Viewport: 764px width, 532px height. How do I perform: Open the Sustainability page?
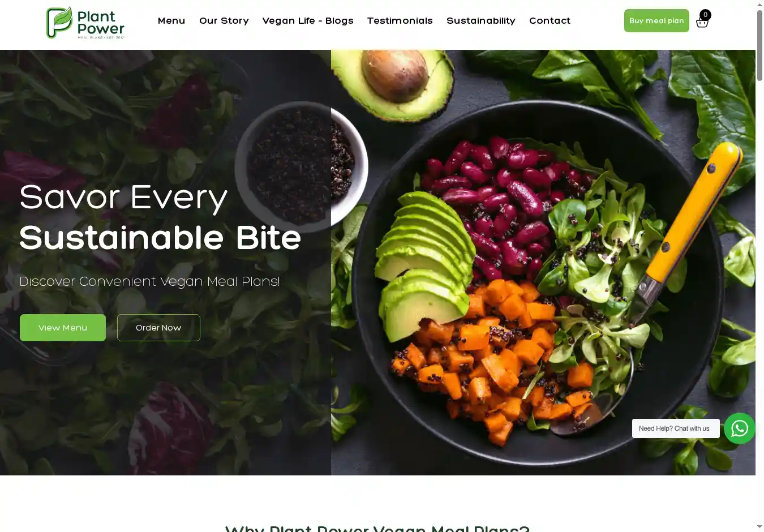[x=481, y=21]
